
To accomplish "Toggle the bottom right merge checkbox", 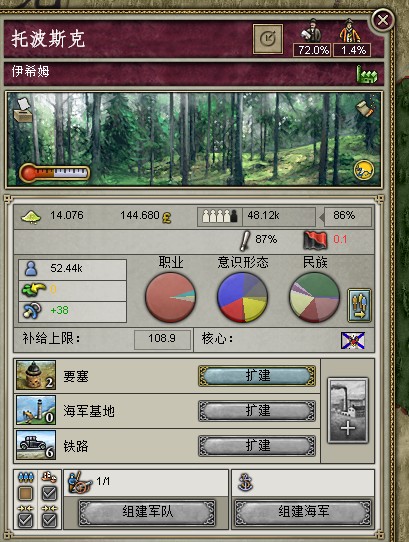I will coord(49,520).
